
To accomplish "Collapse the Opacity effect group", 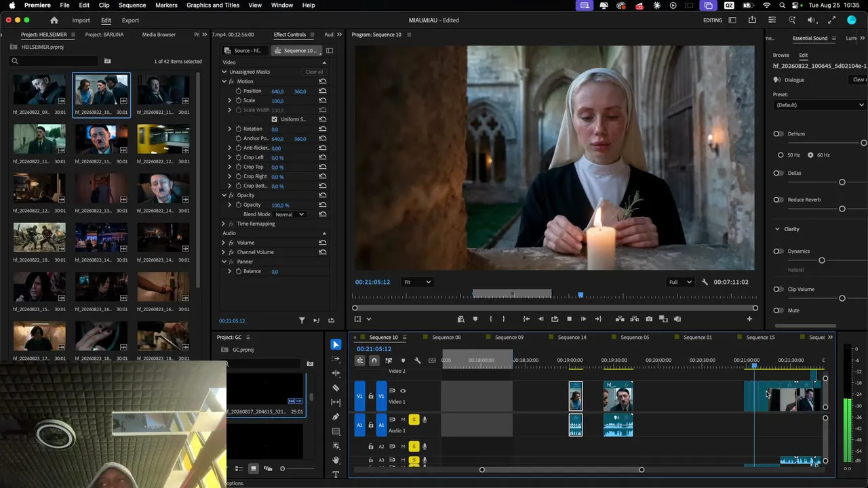I will click(x=224, y=195).
